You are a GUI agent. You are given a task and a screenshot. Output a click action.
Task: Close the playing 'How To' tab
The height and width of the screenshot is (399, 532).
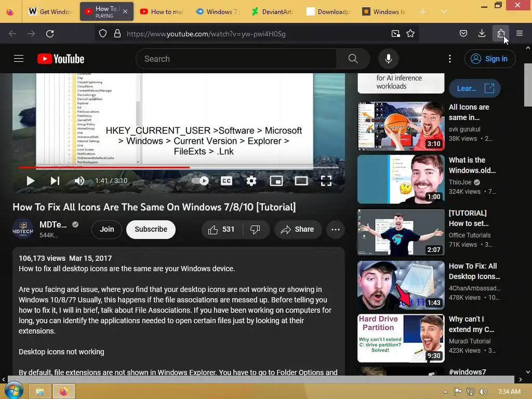pos(125,11)
